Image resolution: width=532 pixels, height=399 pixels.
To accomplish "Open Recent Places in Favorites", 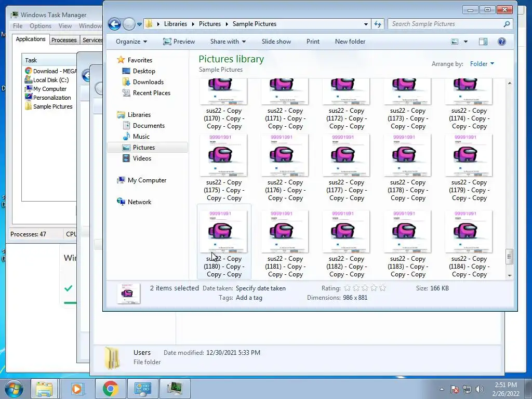I will 151,92.
